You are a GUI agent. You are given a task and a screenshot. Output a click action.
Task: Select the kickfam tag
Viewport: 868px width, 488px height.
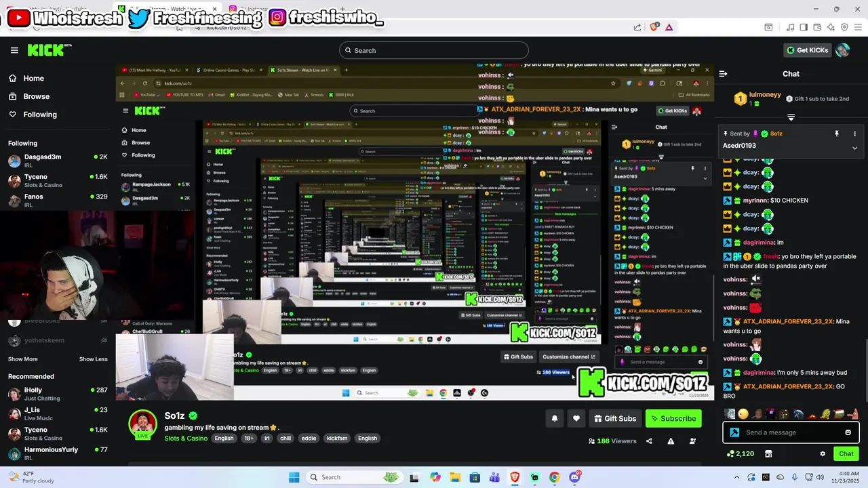[x=337, y=439]
